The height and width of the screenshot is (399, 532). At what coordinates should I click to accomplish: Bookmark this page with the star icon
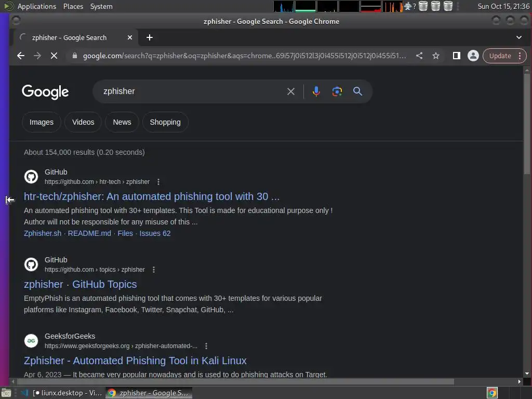pyautogui.click(x=436, y=56)
